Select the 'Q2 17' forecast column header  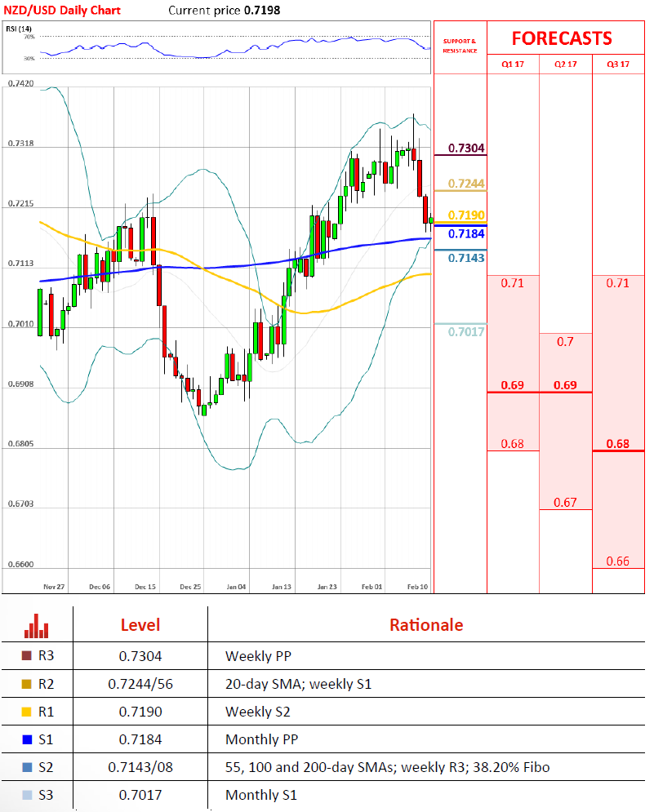565,64
